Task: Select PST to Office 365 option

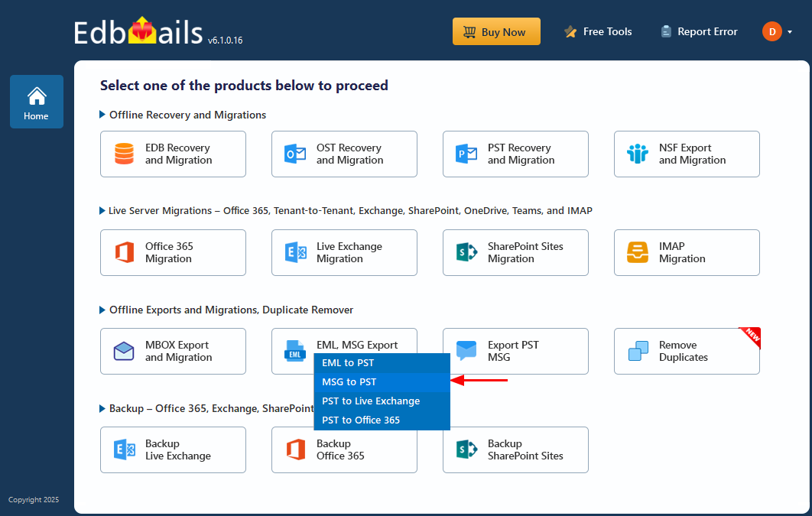Action: (x=382, y=420)
